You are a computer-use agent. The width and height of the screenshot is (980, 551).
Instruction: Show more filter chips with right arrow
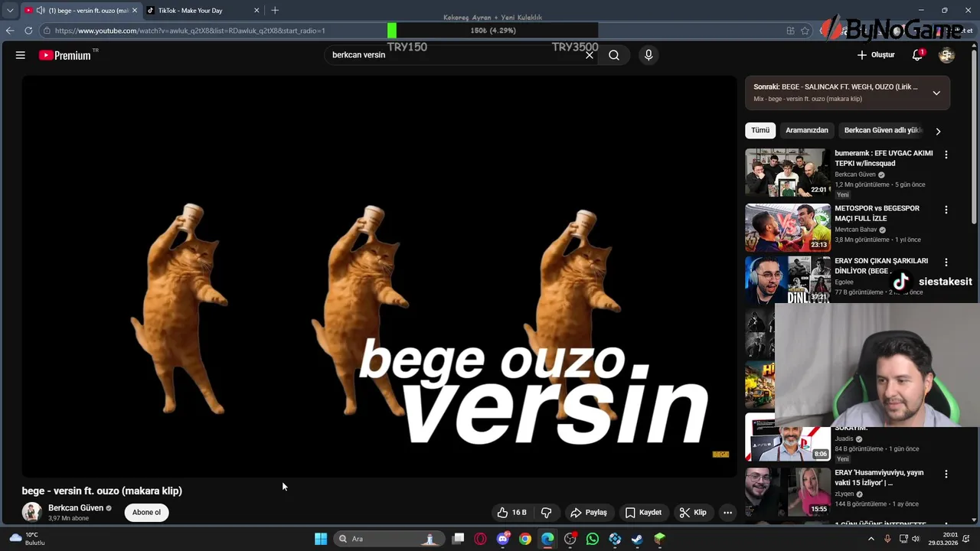938,131
